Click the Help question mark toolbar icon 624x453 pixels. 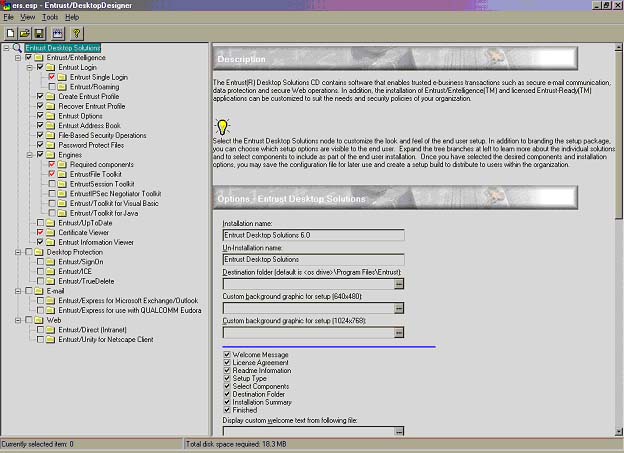click(x=76, y=33)
